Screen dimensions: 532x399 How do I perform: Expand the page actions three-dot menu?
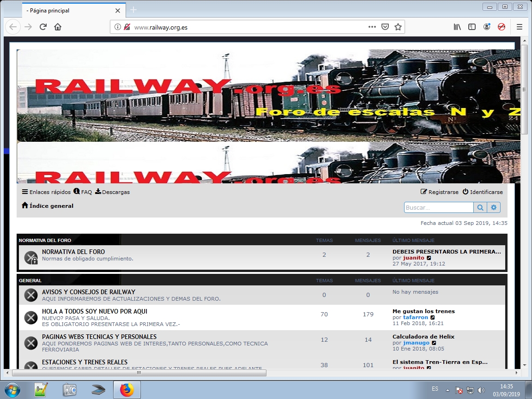[x=372, y=27]
